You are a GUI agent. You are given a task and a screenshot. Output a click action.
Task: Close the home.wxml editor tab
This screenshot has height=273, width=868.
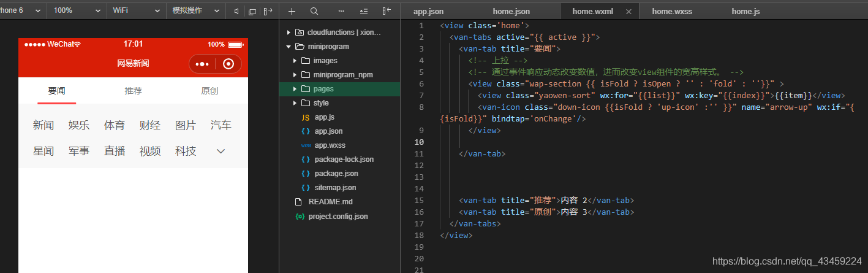click(x=628, y=12)
